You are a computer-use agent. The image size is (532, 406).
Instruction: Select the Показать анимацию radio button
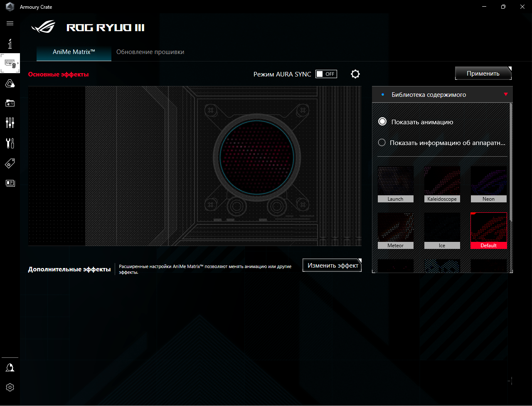[x=382, y=122]
